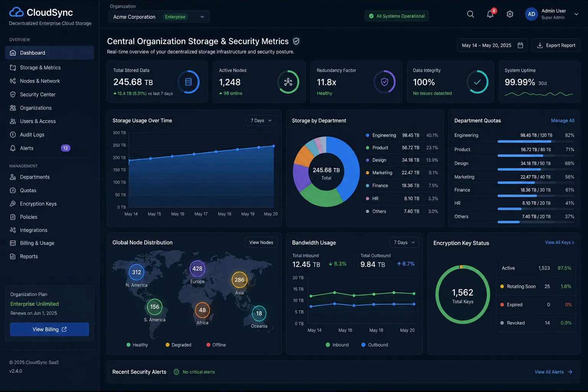
Task: Open the settings gear icon
Action: (510, 14)
